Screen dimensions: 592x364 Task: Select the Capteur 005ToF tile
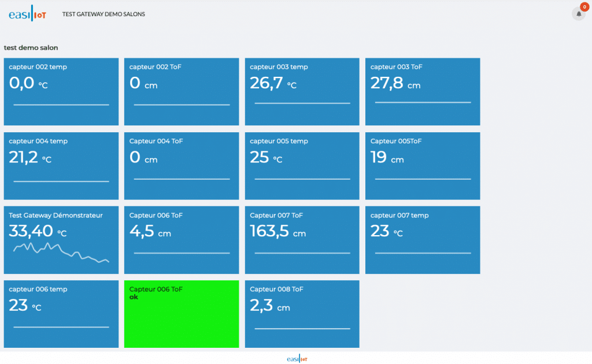click(x=423, y=166)
